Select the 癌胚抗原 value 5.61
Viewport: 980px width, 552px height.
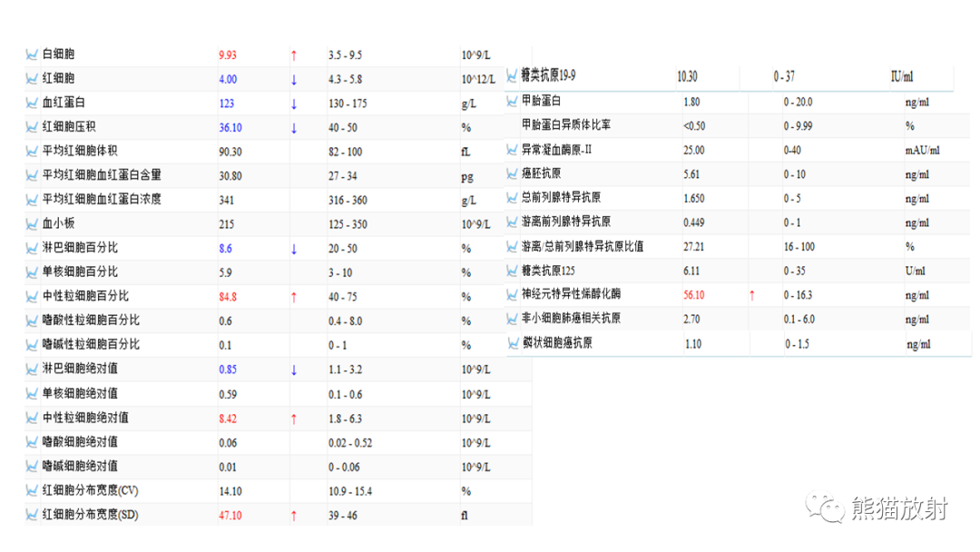[x=691, y=174]
